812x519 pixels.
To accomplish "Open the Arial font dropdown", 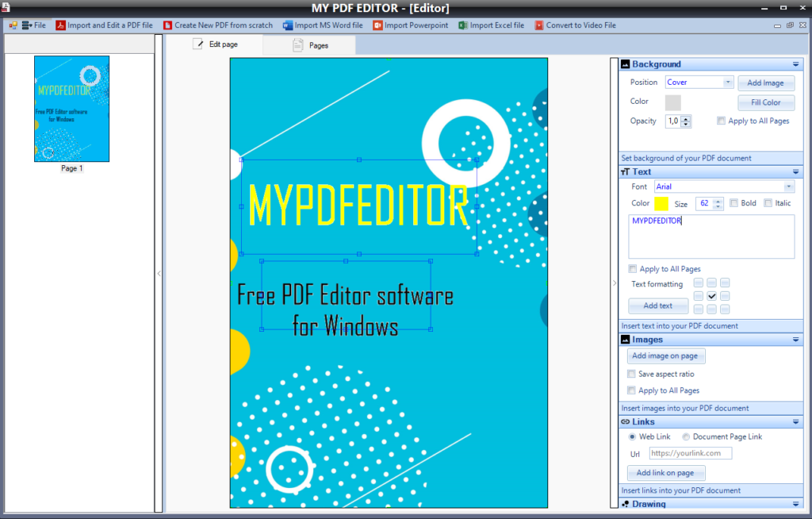I will (788, 187).
